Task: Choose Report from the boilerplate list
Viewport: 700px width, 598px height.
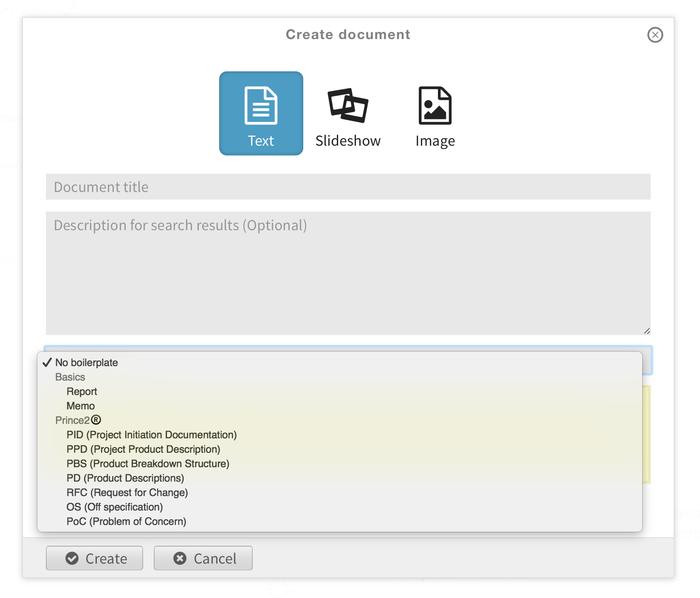Action: point(82,392)
